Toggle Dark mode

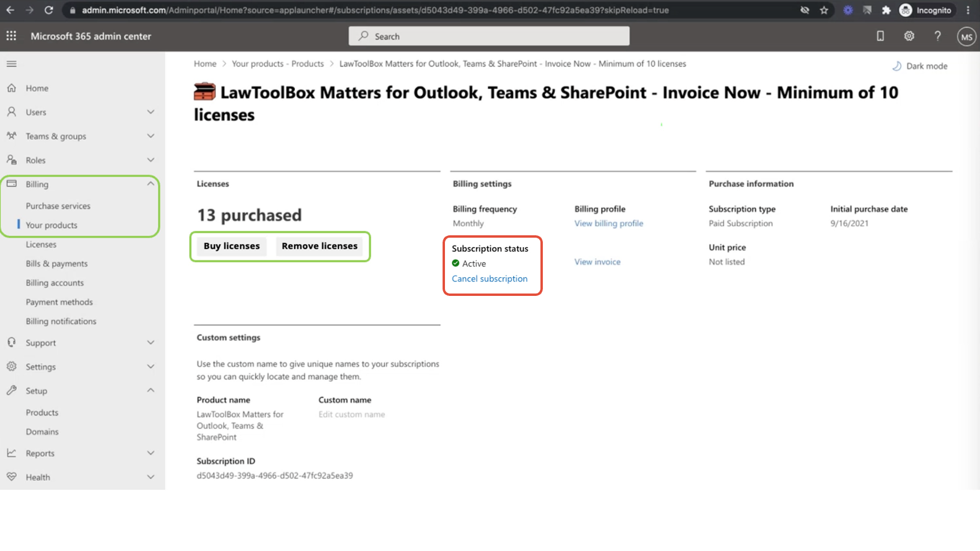[x=920, y=66]
